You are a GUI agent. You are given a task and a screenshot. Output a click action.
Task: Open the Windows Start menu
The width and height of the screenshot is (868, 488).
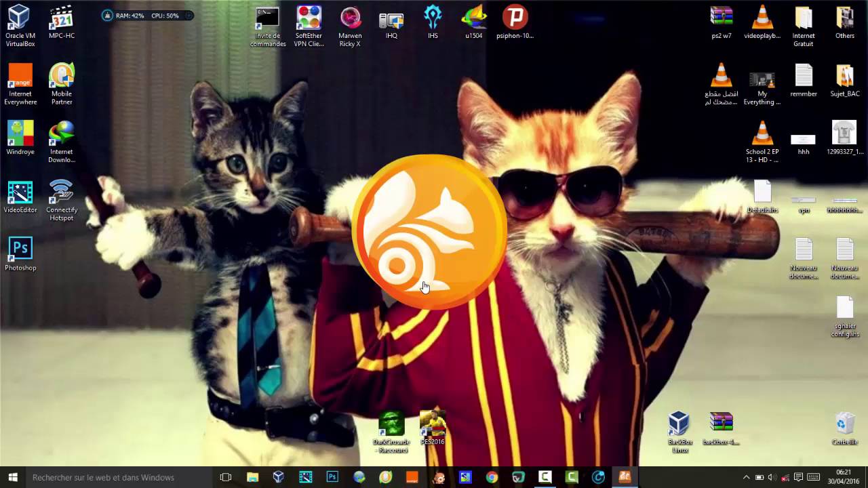click(x=12, y=477)
